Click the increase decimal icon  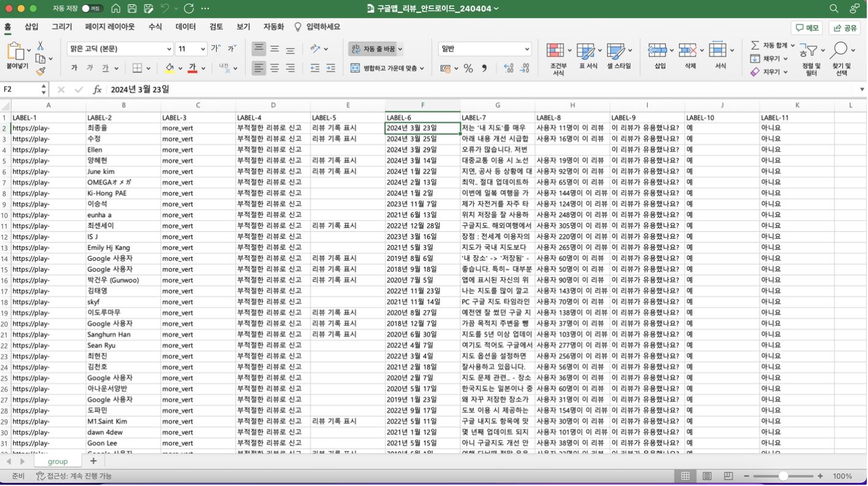click(509, 69)
